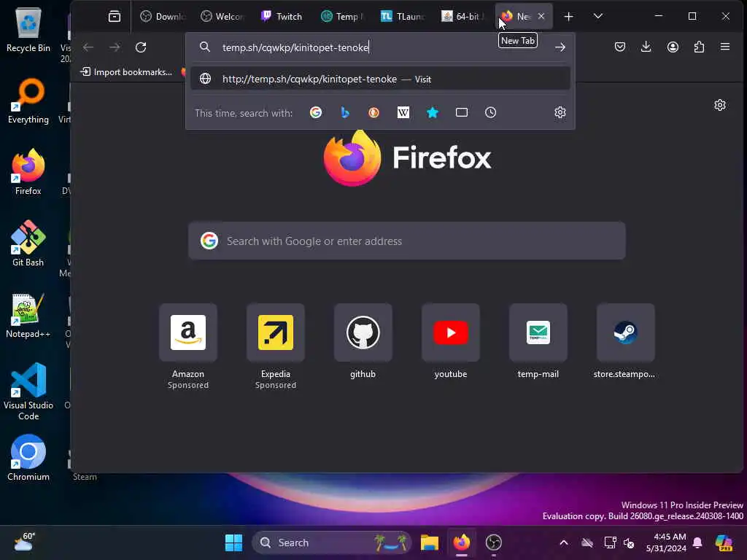Open the Downloads panel

[x=646, y=47]
